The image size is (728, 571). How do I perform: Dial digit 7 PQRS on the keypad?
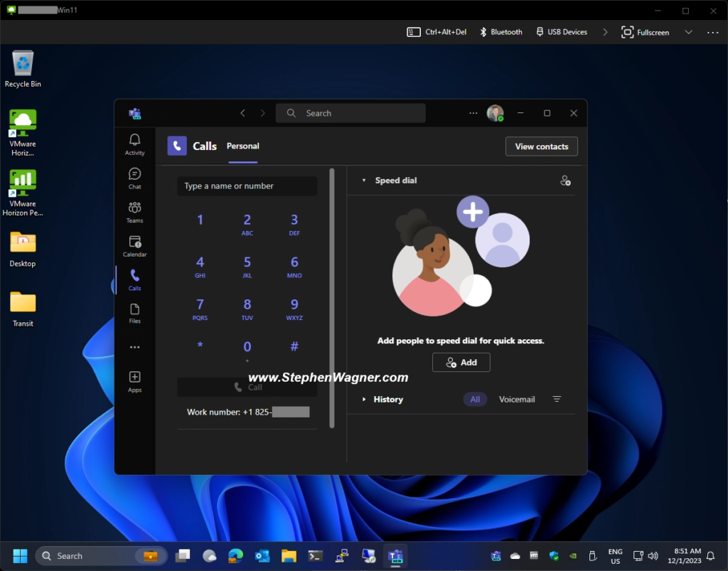[x=200, y=308]
